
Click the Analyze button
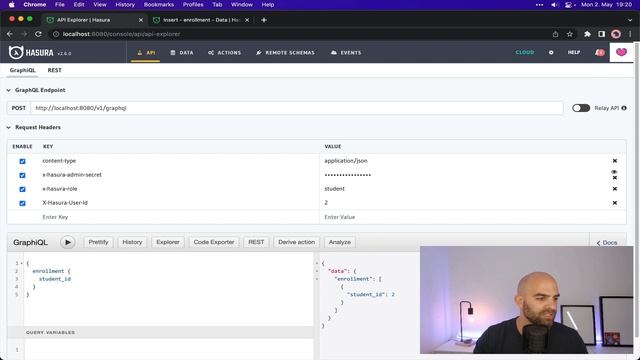tap(340, 242)
